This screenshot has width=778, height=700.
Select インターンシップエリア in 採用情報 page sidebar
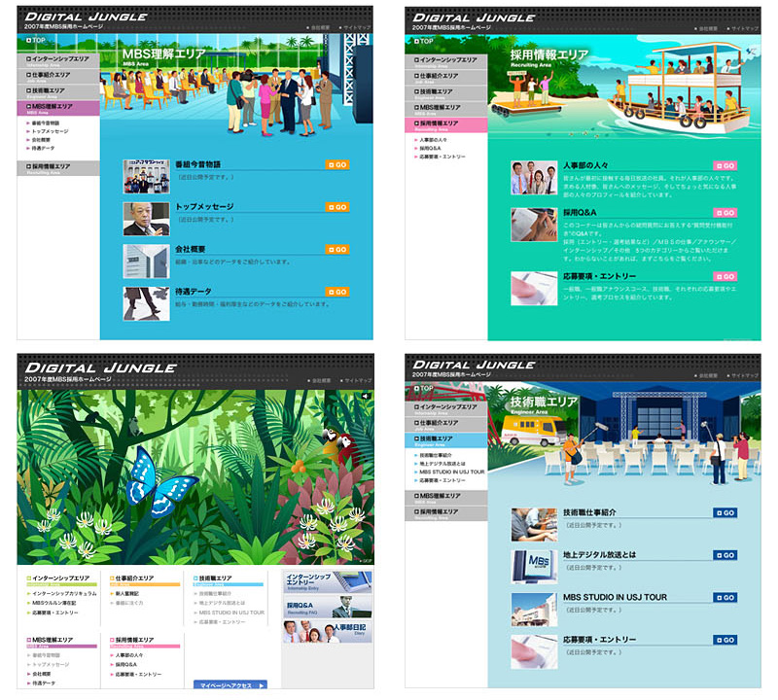[x=446, y=61]
